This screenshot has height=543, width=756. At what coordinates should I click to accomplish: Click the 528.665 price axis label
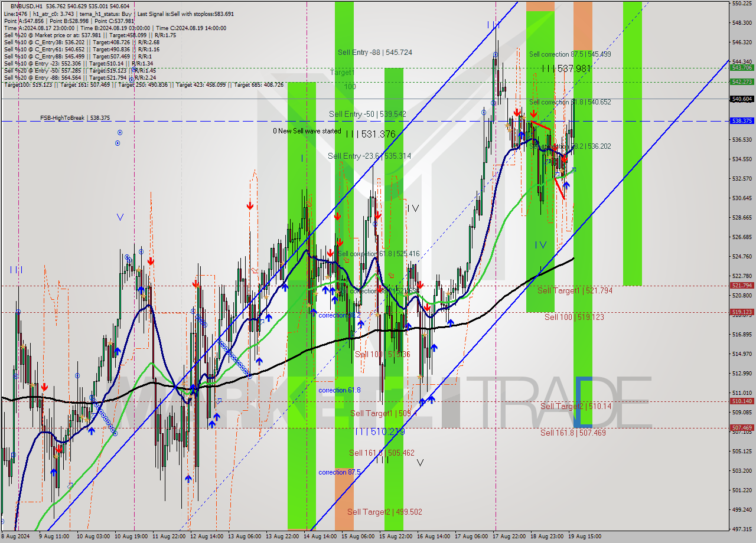tap(742, 217)
